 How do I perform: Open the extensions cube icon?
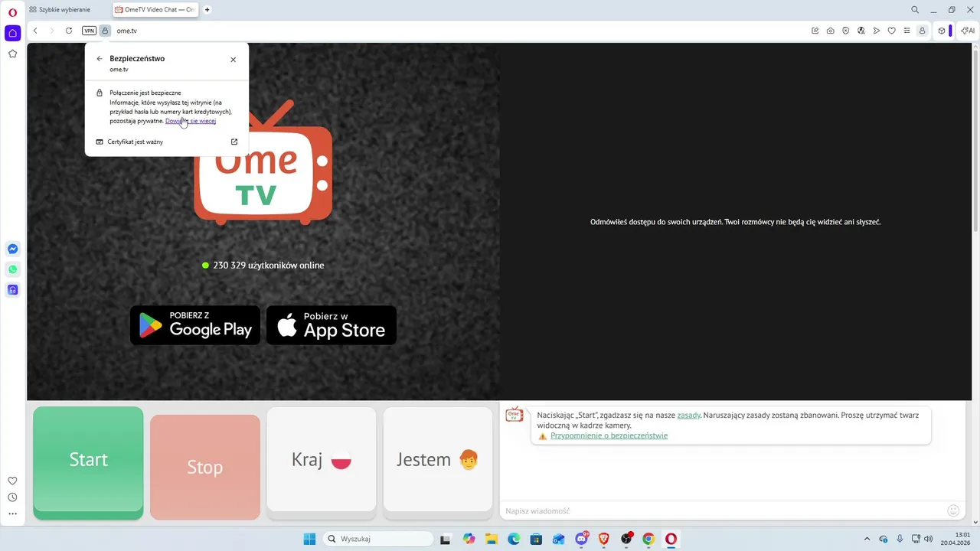pos(942,31)
